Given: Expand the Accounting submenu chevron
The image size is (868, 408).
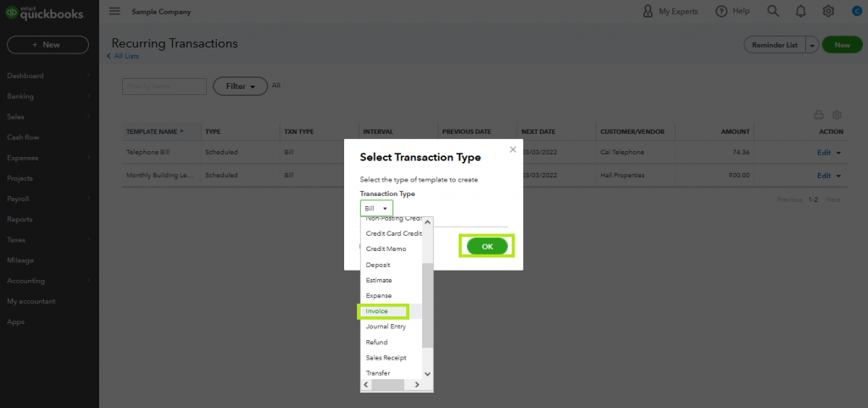Looking at the screenshot, I should [x=88, y=281].
